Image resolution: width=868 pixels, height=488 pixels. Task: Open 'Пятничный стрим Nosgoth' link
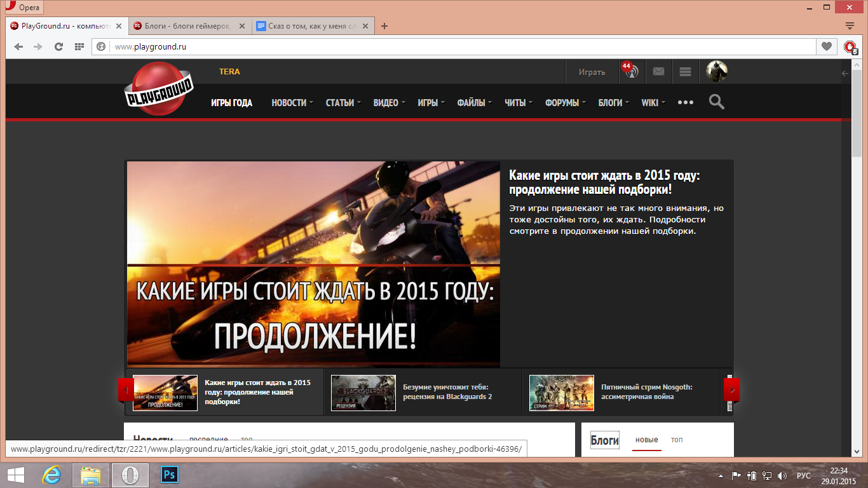click(646, 391)
